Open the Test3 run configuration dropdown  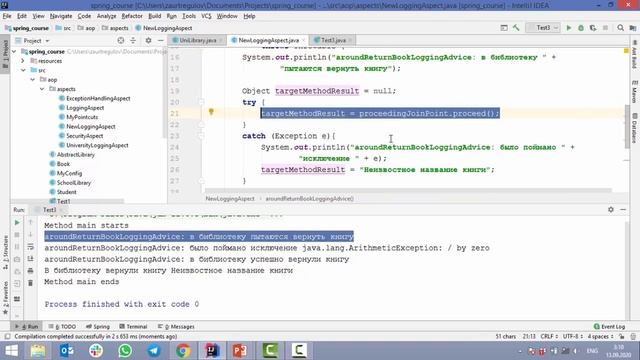543,28
